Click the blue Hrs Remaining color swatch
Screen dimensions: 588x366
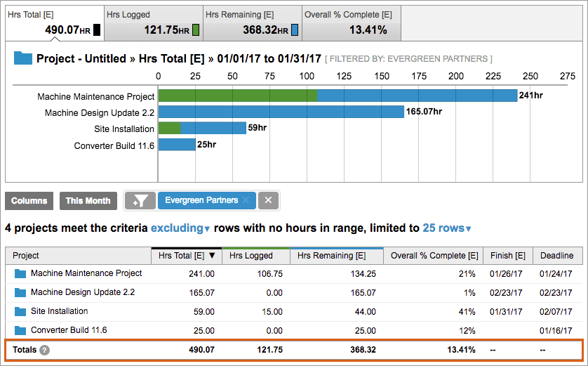[295, 30]
